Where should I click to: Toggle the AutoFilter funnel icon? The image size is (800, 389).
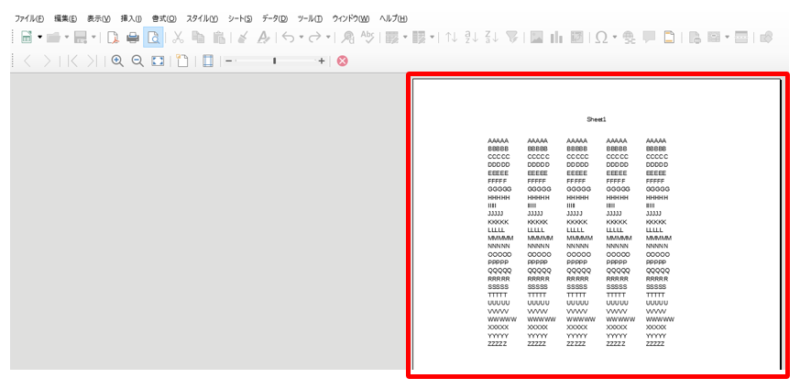click(x=512, y=37)
